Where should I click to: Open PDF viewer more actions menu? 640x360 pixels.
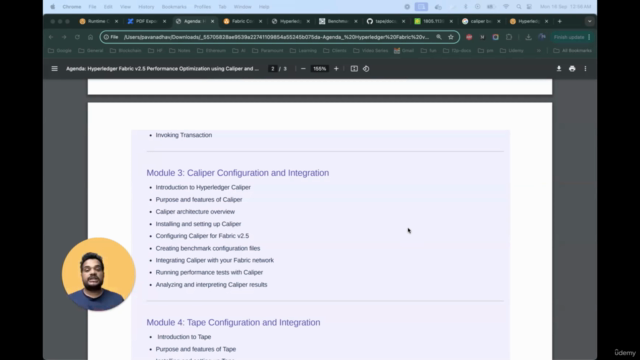tap(585, 69)
